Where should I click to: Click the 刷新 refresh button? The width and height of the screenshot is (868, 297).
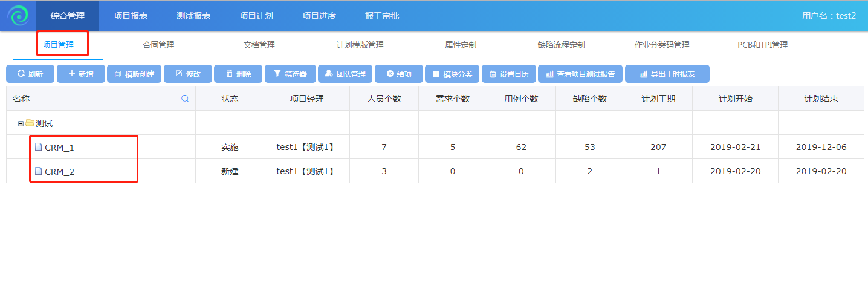[30, 74]
